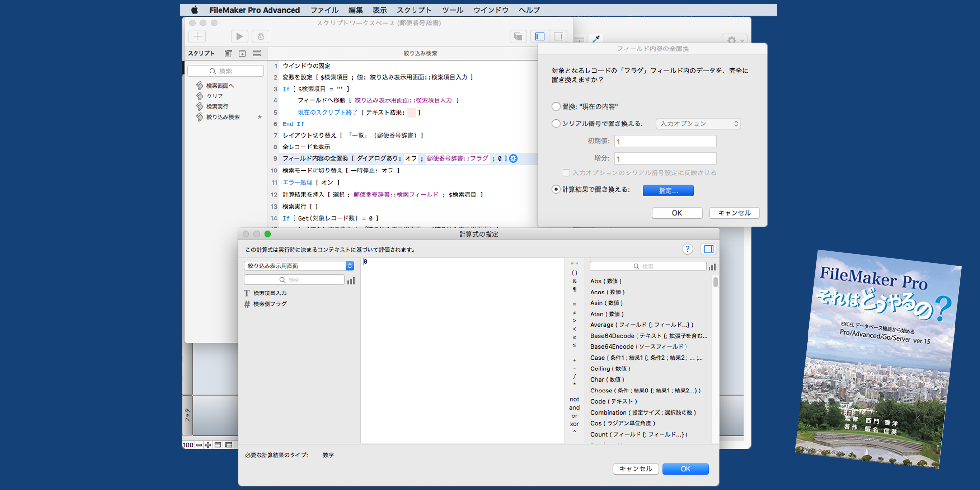Click the 初期値 input field

coord(665,141)
